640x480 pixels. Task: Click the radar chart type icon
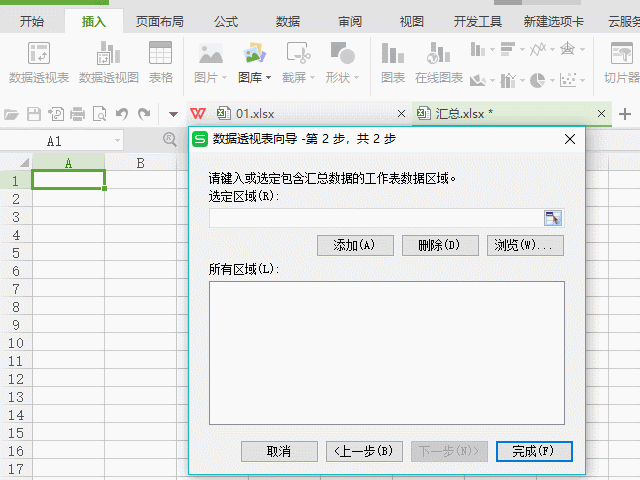click(x=567, y=49)
